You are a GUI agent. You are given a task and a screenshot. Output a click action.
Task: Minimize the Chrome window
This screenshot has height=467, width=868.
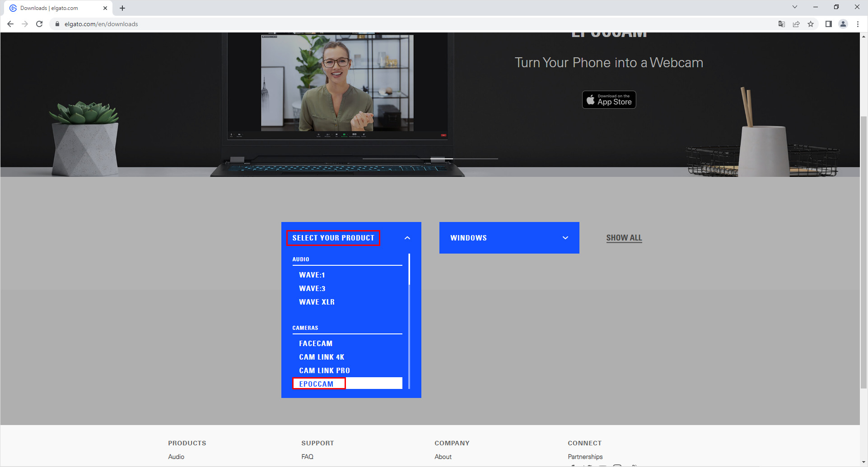[x=816, y=7]
